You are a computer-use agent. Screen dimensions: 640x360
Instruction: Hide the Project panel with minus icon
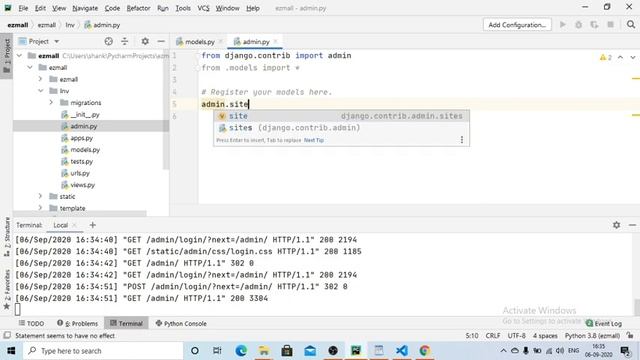[x=161, y=41]
